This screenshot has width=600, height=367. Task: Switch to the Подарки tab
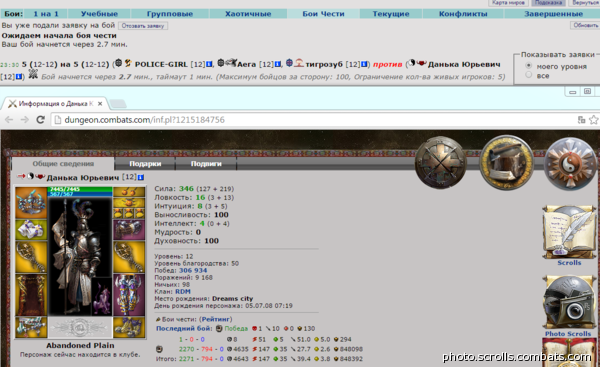tap(145, 164)
